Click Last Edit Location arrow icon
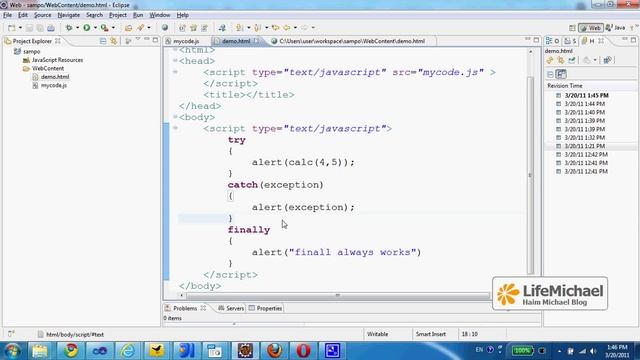The image size is (640, 360). click(x=276, y=28)
